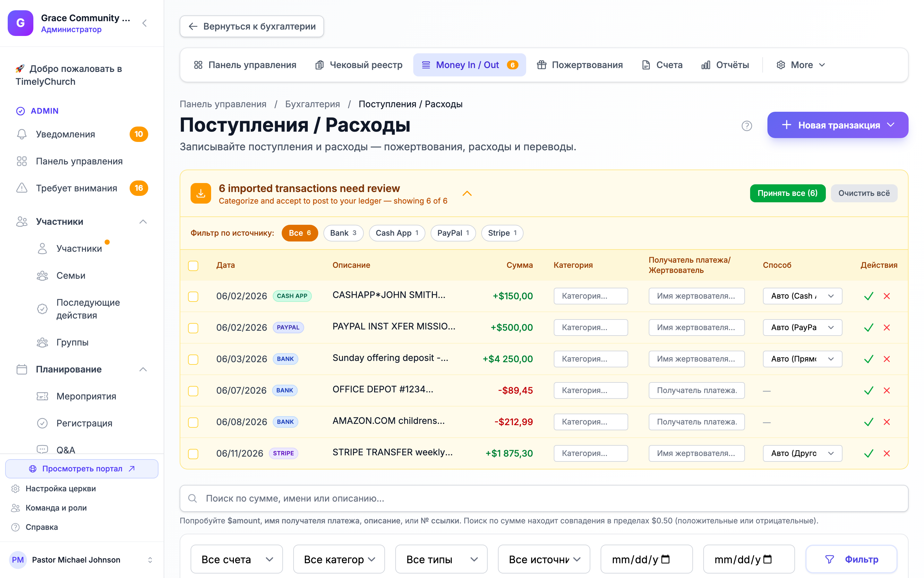Check the AMAZON.COM row checkbox
Image resolution: width=924 pixels, height=578 pixels.
193,422
